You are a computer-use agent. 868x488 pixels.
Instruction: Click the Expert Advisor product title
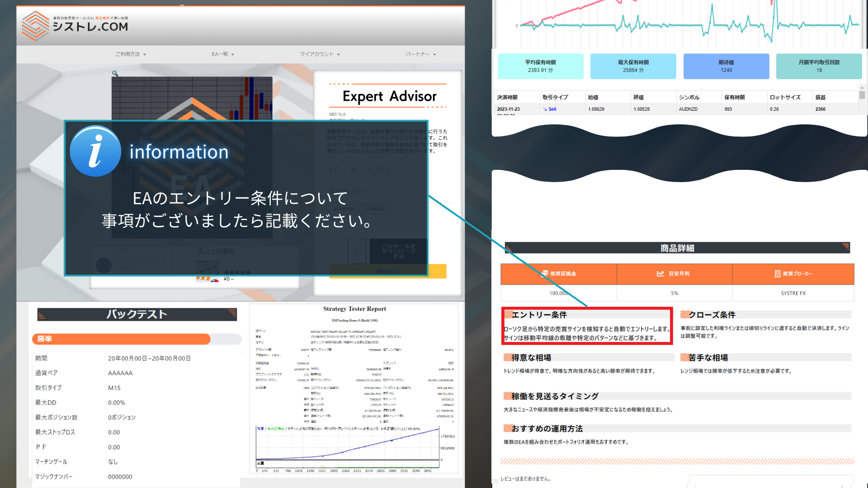pyautogui.click(x=390, y=96)
